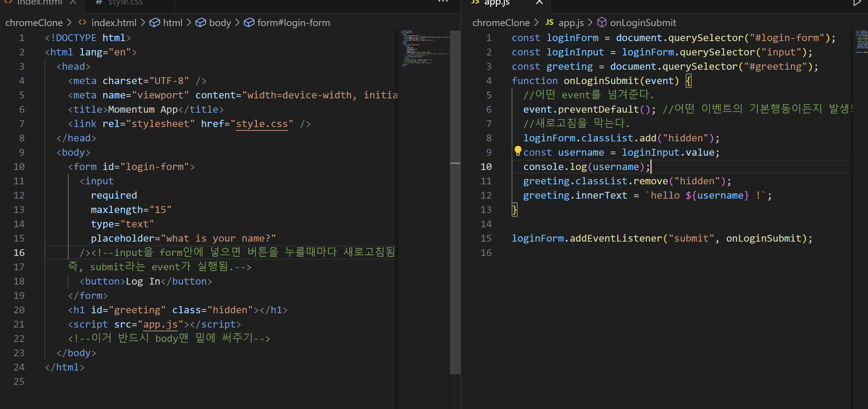Click 'console.log(username);' on line 10

(587, 167)
